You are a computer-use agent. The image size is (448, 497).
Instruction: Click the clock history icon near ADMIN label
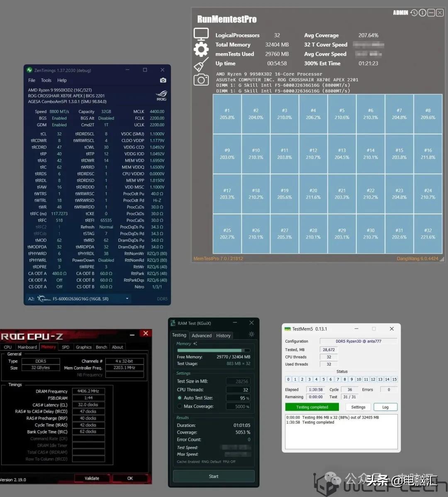414,13
